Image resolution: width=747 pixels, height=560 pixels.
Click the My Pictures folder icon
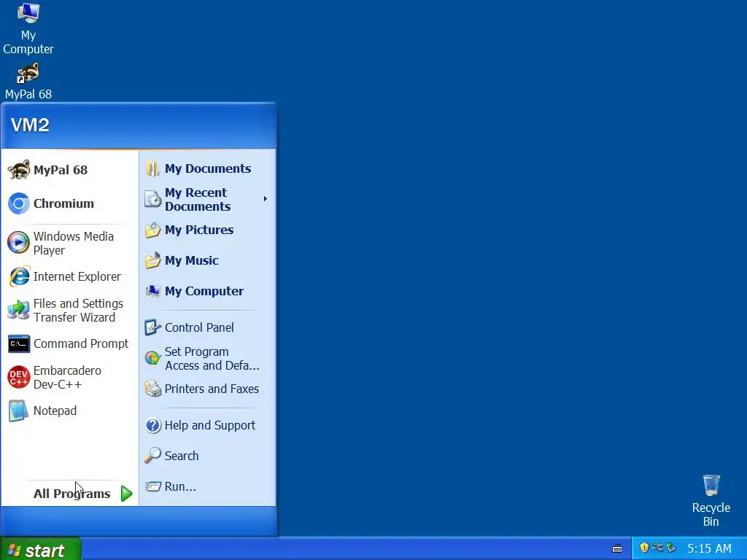[x=152, y=230]
